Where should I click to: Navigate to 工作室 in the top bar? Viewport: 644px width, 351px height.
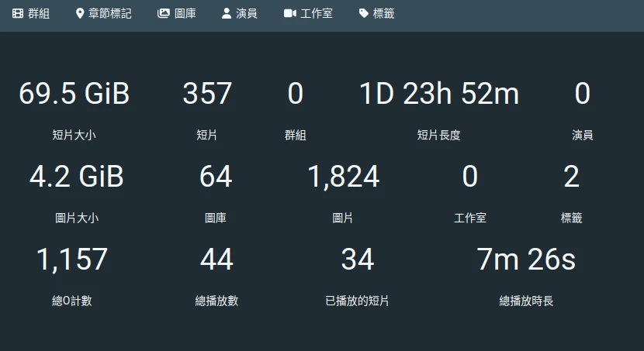tap(309, 13)
